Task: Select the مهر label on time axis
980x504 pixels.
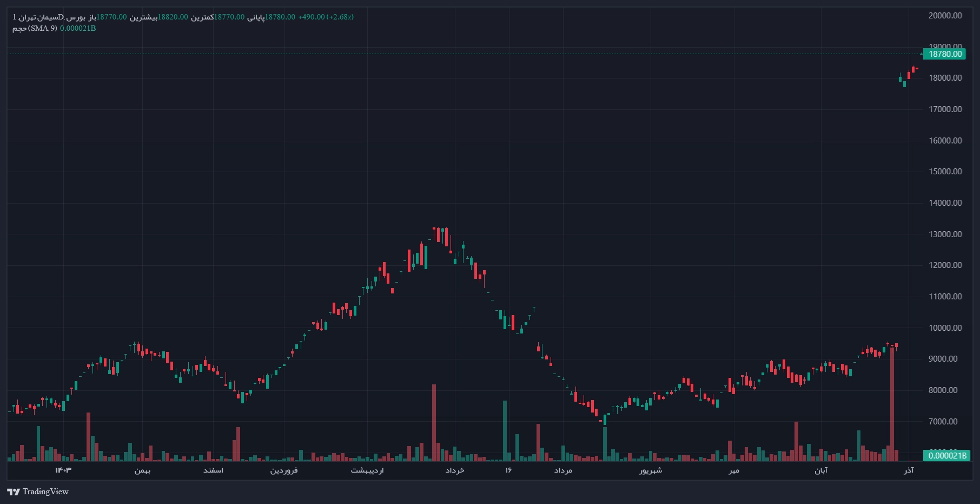Action: (x=733, y=470)
